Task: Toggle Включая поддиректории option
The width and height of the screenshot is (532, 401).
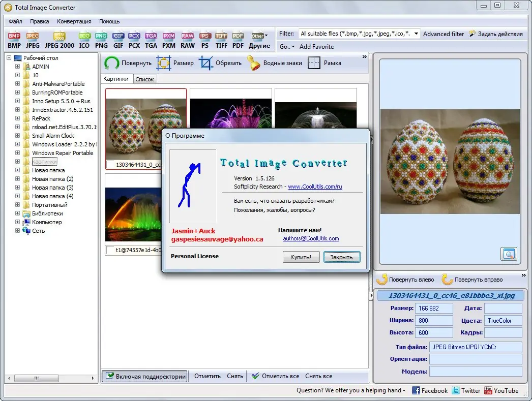Action: point(145,376)
